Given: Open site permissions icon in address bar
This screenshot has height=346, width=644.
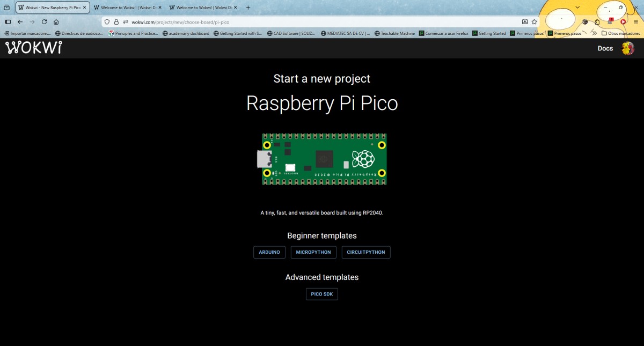Looking at the screenshot, I should tap(126, 22).
